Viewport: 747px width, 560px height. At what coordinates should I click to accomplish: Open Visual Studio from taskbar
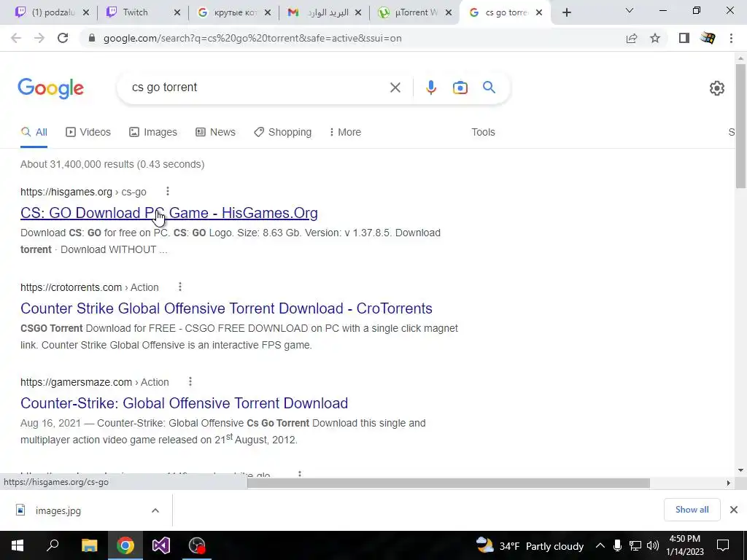click(160, 545)
